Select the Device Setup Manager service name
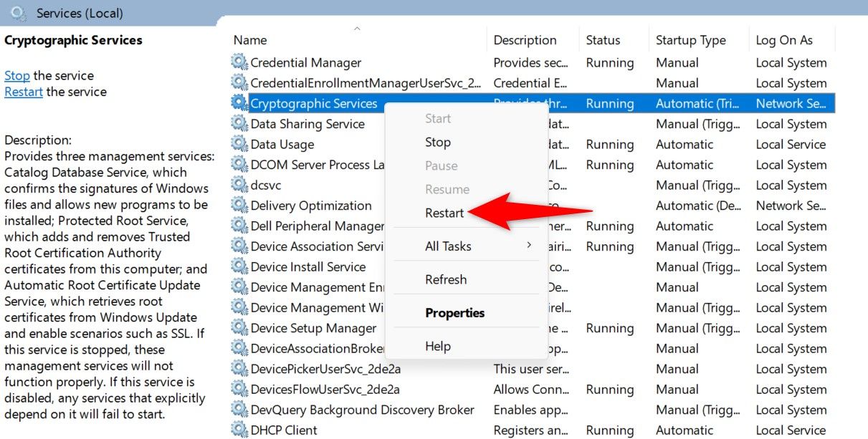 pos(314,328)
